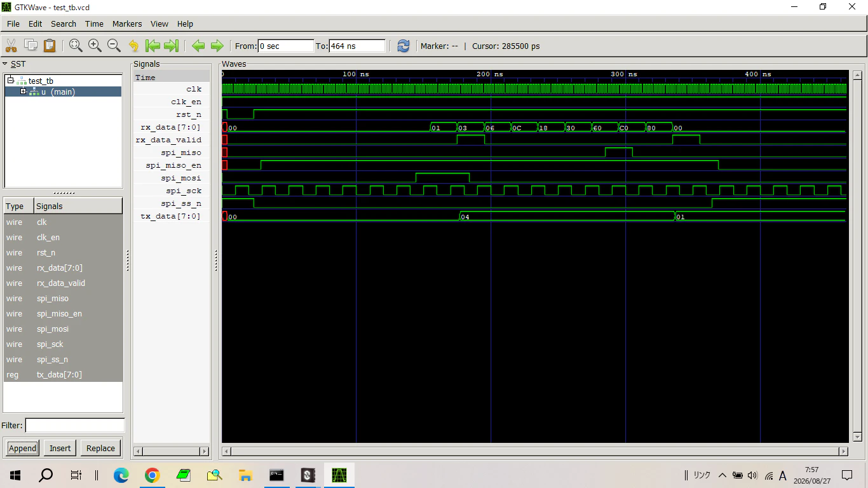
Task: Open the Search menu
Action: (x=64, y=24)
